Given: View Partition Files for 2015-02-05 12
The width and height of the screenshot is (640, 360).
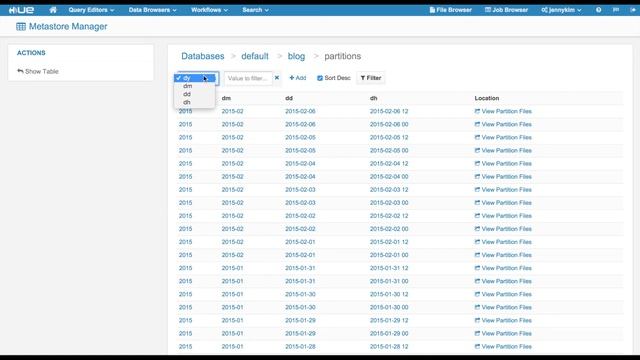Looking at the screenshot, I should tap(503, 138).
